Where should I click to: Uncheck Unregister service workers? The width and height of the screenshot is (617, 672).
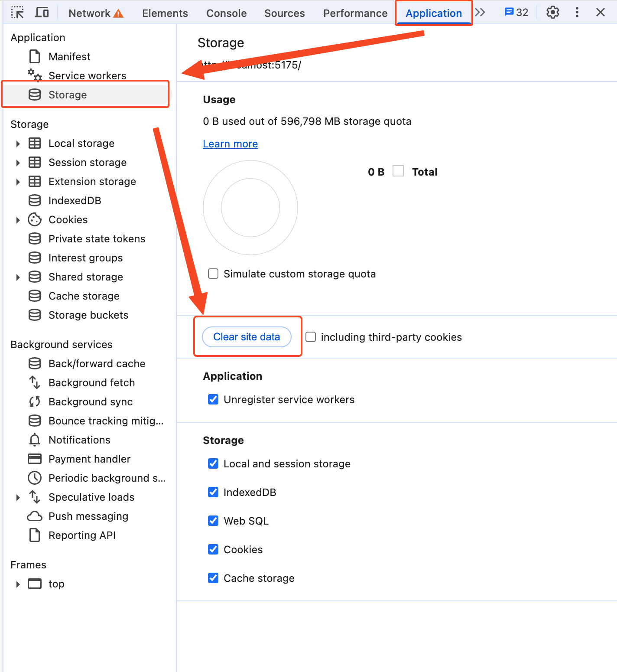pos(213,400)
